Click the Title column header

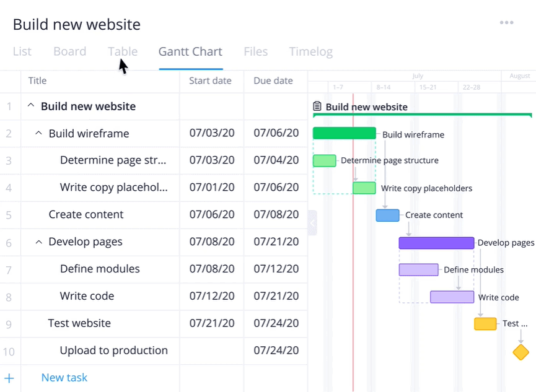[37, 81]
